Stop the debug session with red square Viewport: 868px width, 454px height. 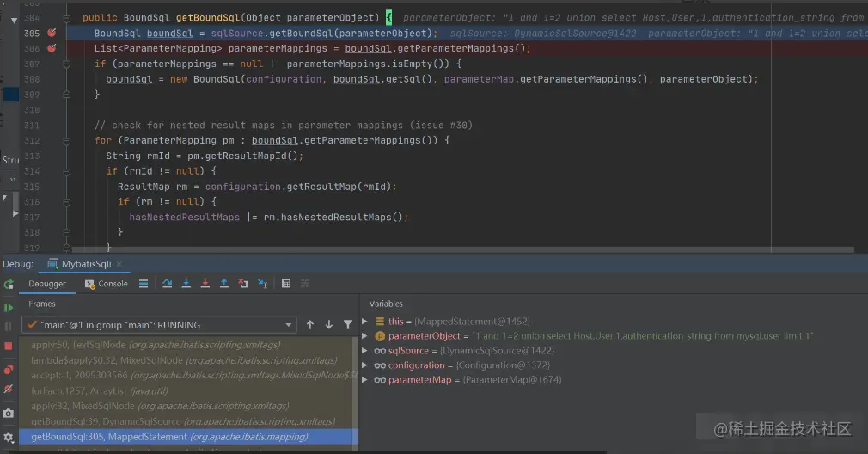click(x=9, y=346)
